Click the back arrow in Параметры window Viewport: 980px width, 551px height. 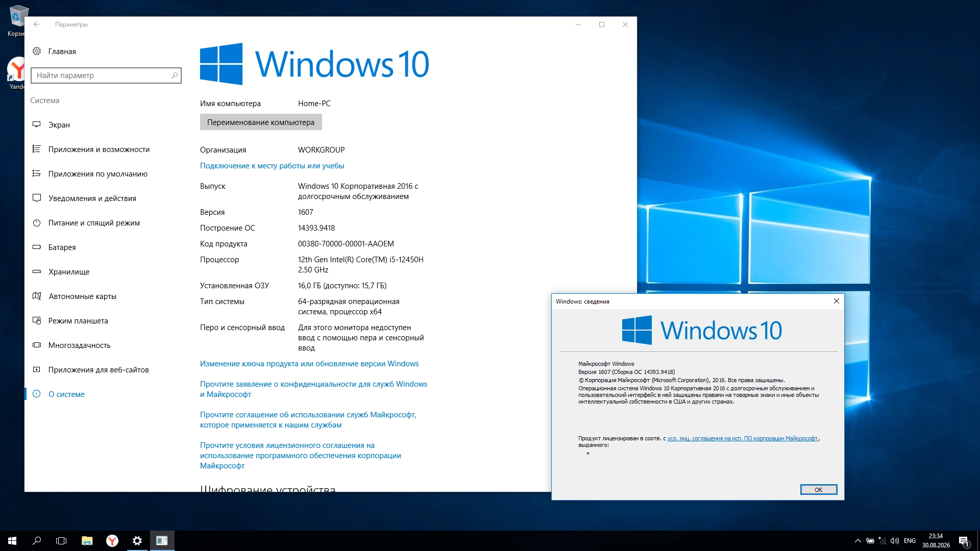point(37,24)
